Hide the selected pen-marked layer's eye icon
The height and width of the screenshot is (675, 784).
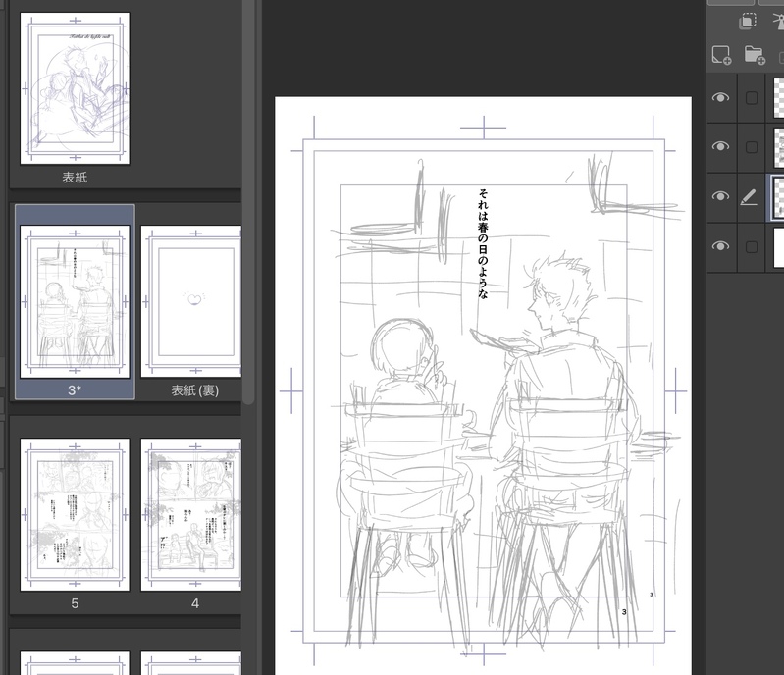[x=720, y=196]
